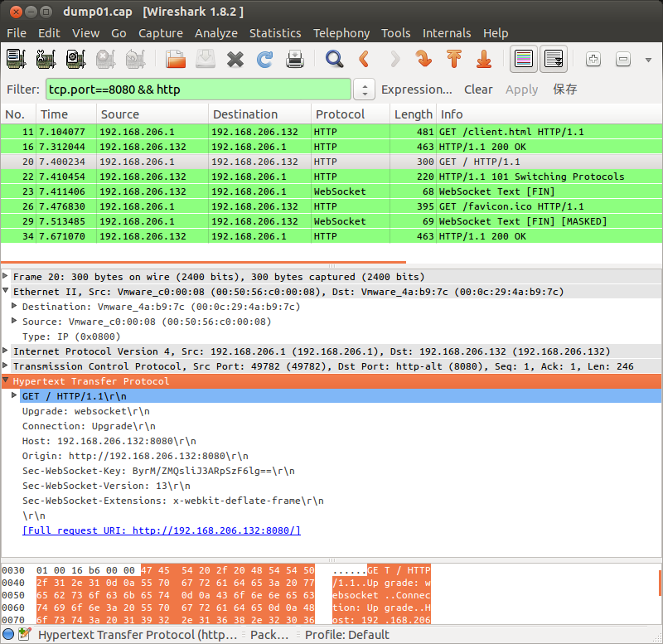Screen dimensions: 663x644
Task: Jump to first packet icon
Action: point(454,59)
